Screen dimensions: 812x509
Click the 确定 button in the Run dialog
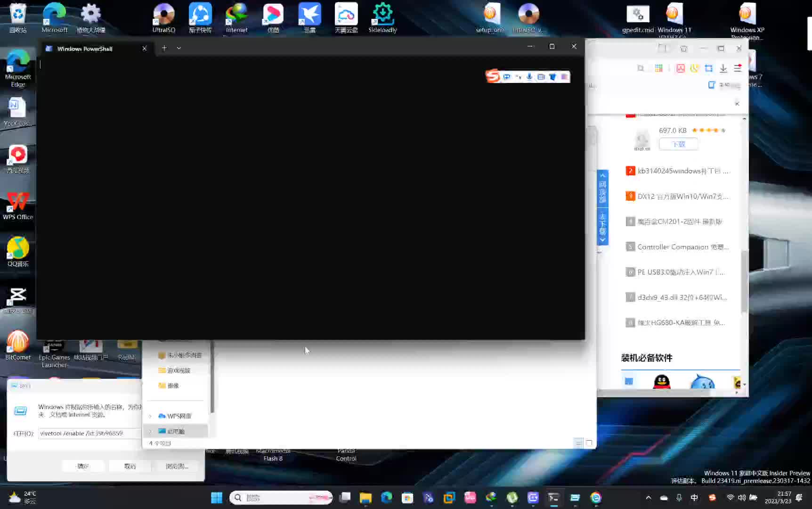(83, 466)
